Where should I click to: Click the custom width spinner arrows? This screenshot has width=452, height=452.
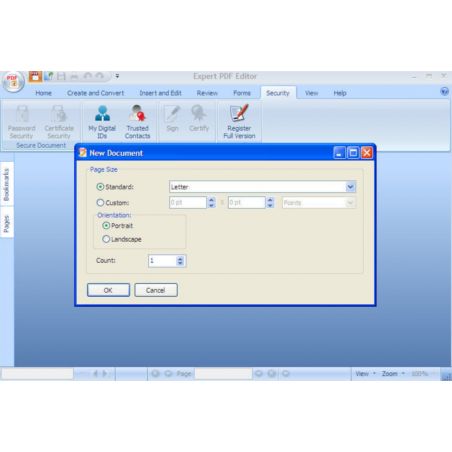(x=211, y=202)
